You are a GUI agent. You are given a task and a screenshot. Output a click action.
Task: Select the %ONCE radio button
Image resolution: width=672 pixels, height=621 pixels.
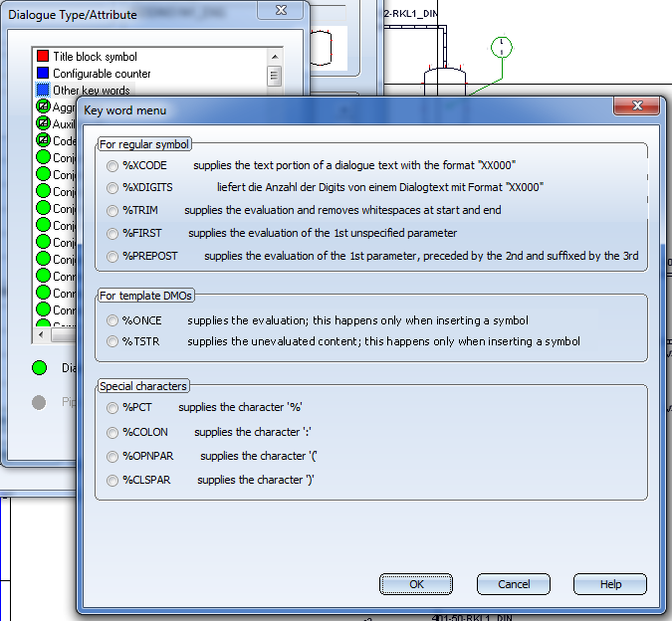pos(112,320)
